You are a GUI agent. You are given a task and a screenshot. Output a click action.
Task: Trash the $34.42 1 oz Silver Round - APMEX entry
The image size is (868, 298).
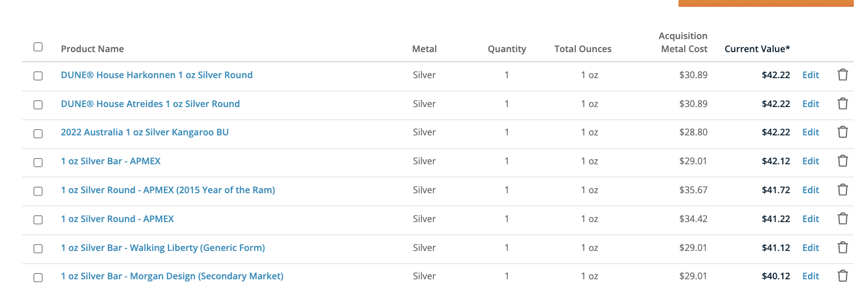[x=842, y=219]
